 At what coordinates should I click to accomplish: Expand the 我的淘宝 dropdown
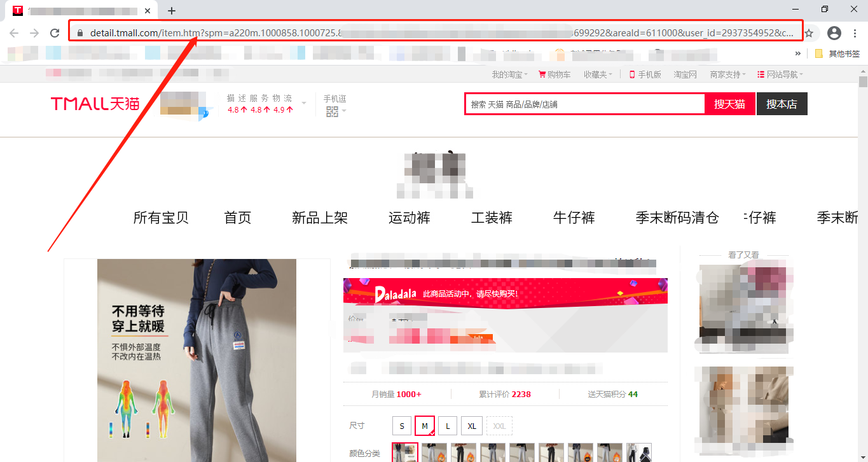point(509,74)
